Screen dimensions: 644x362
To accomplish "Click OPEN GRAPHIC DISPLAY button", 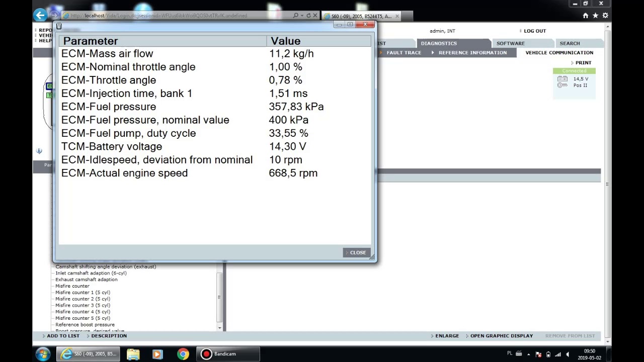I will 501,336.
